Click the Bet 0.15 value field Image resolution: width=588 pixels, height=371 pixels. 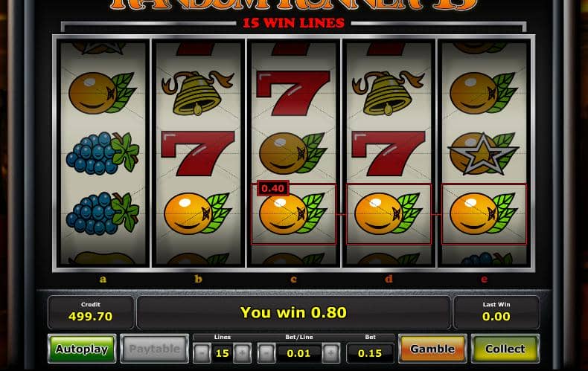coord(370,353)
